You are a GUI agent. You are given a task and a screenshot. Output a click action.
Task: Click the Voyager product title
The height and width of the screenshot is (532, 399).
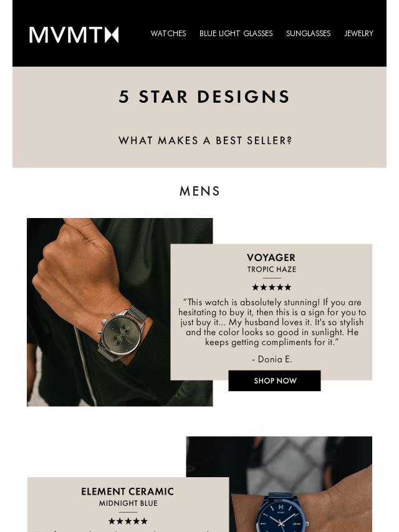click(x=271, y=257)
